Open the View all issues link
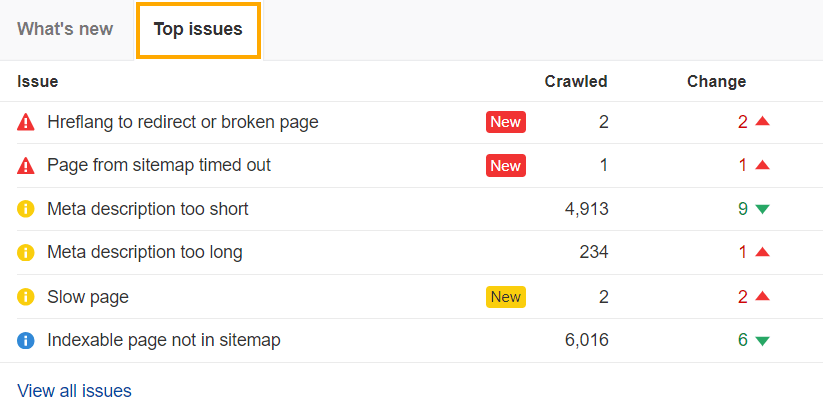 pos(74,390)
